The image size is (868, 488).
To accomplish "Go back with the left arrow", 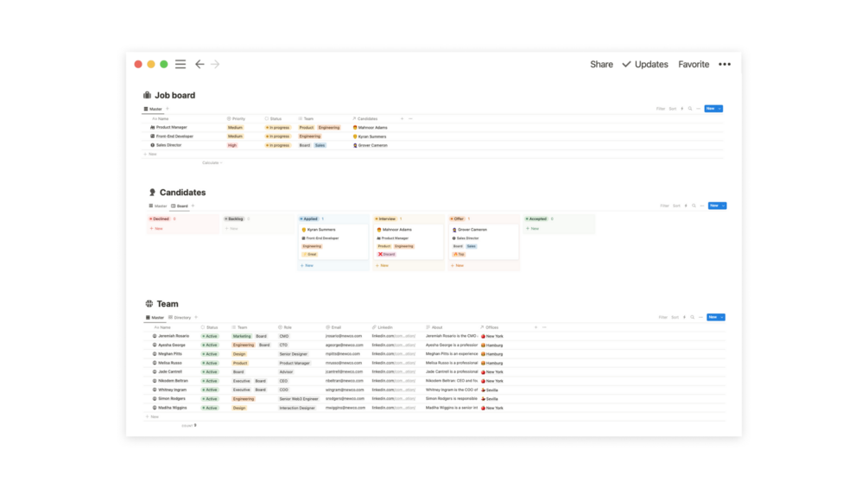I will pos(200,64).
